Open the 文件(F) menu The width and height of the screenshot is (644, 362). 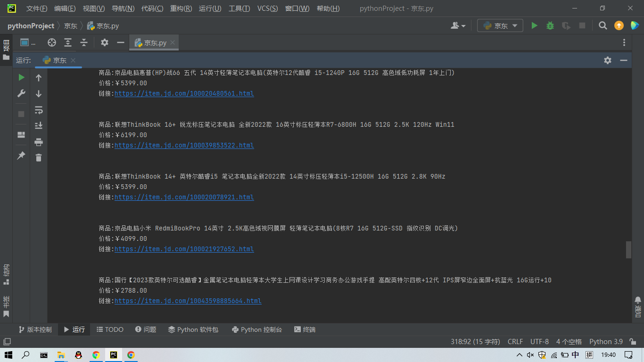tap(37, 8)
